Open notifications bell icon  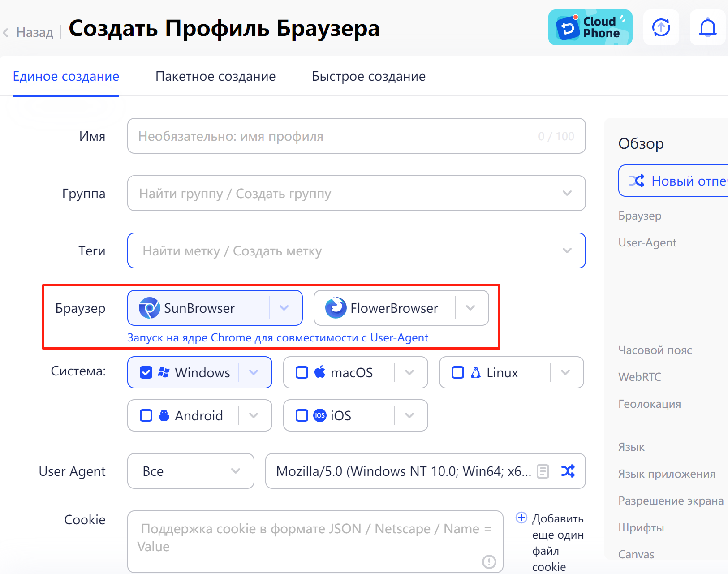coord(708,27)
